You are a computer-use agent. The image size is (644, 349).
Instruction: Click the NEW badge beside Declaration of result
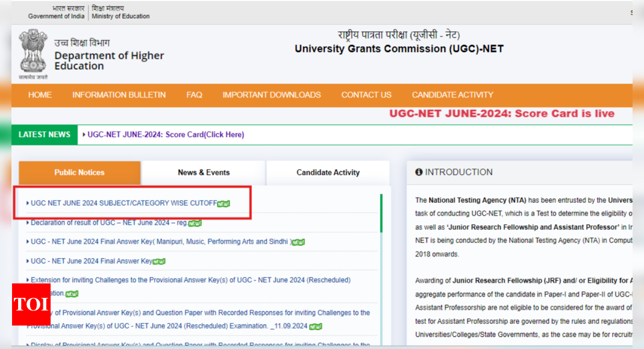pyautogui.click(x=195, y=223)
